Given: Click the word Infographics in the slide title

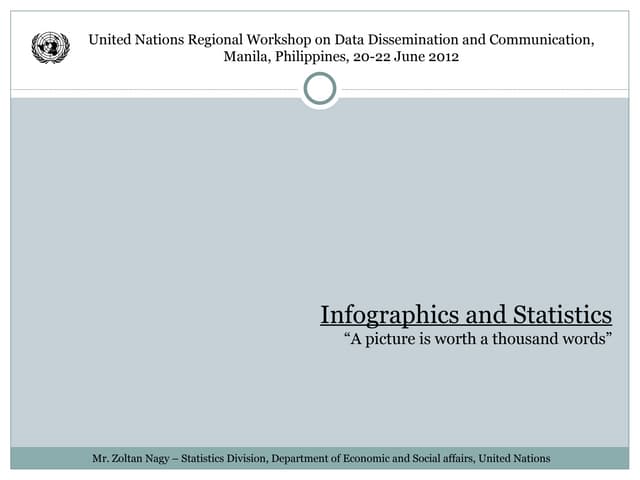Looking at the screenshot, I should pos(382,315).
